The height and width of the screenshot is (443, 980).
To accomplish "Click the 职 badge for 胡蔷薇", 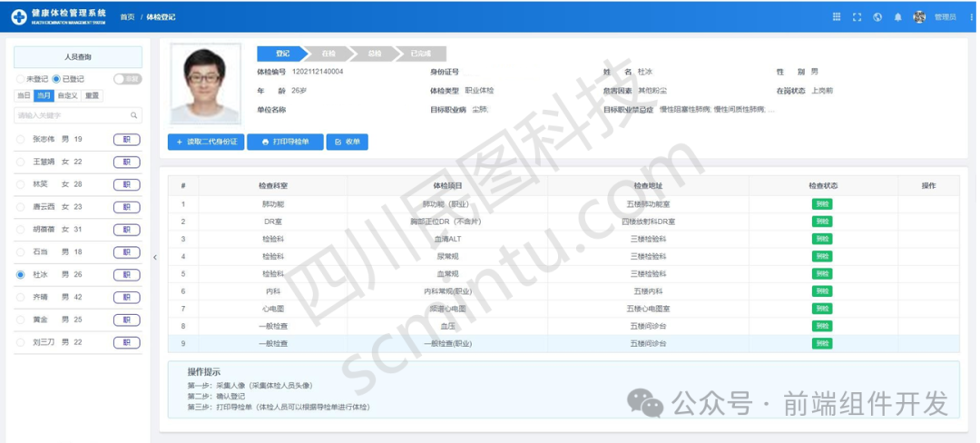I will (127, 230).
